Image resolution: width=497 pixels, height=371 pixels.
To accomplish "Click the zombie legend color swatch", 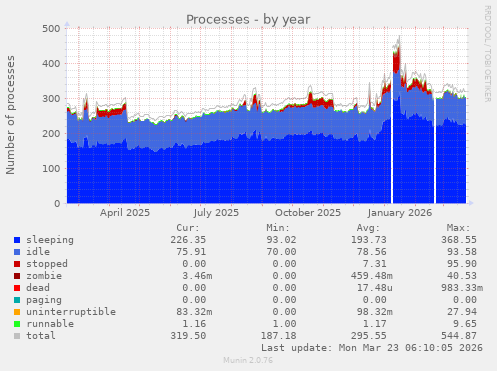I will click(x=17, y=276).
